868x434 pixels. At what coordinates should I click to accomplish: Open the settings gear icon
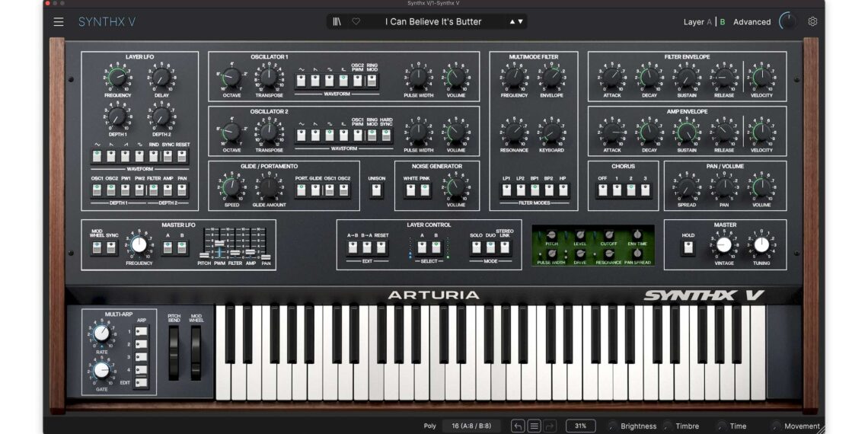tap(812, 21)
